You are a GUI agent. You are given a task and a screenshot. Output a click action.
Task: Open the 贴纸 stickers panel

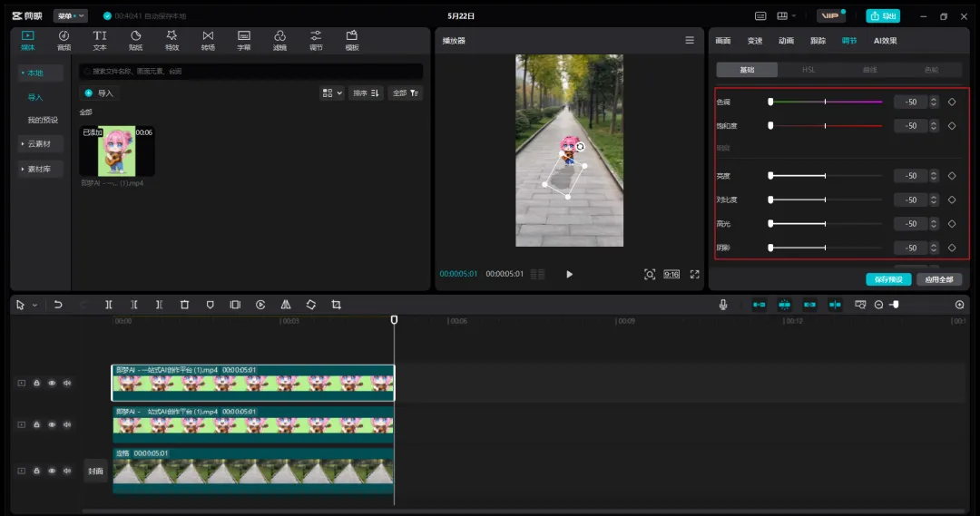click(135, 40)
